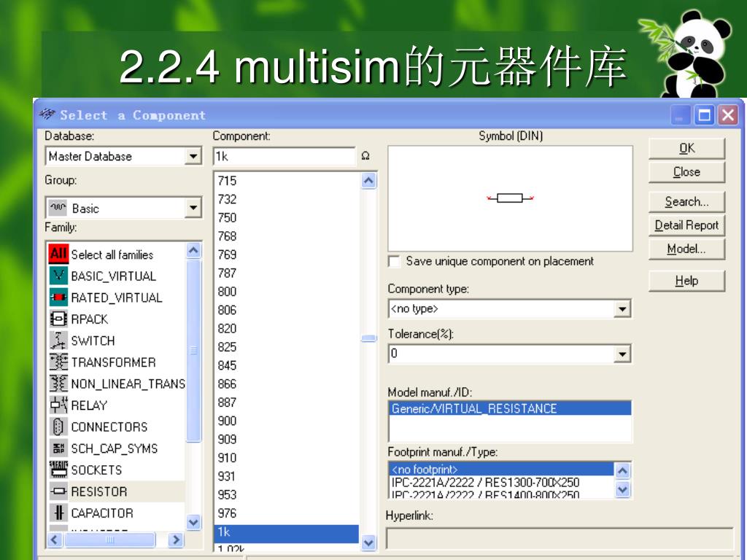Click footprint list scroll down arrow

pyautogui.click(x=623, y=489)
